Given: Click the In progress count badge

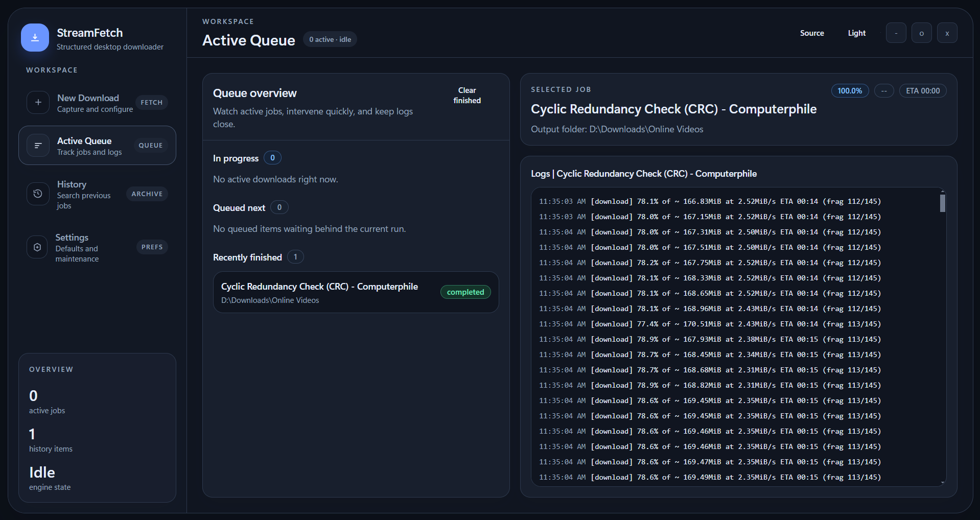Looking at the screenshot, I should tap(272, 158).
